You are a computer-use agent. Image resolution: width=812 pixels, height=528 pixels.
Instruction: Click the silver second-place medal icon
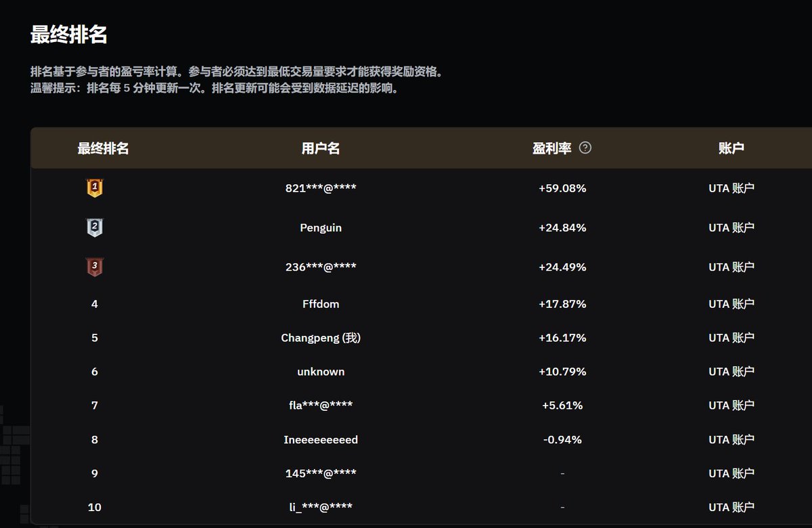pos(95,227)
